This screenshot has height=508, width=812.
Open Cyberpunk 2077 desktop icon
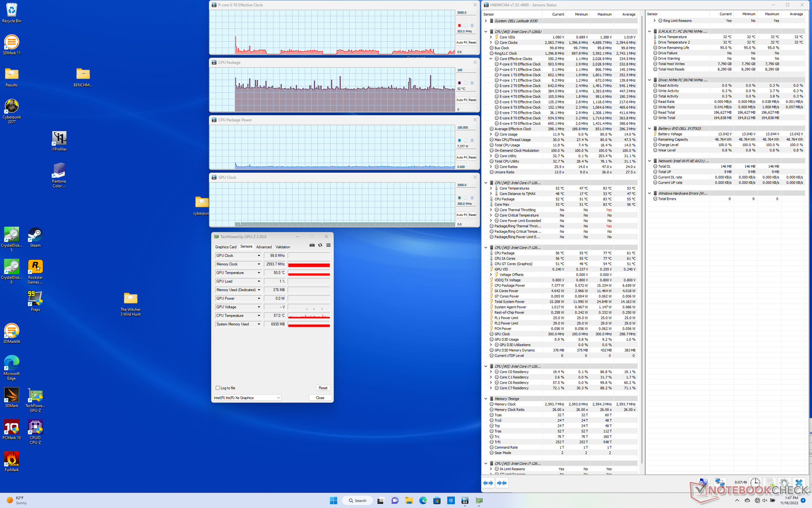[x=11, y=111]
